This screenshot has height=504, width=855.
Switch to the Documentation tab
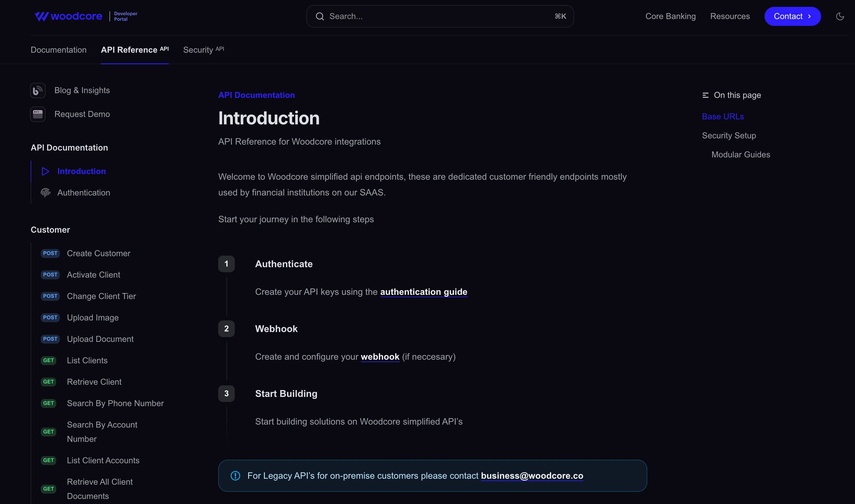(58, 50)
